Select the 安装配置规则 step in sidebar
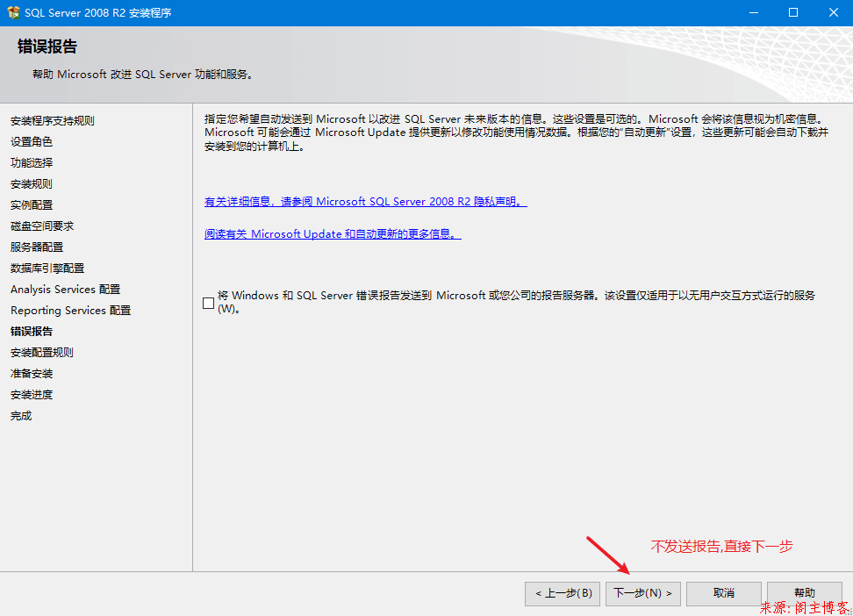This screenshot has width=853, height=616. coord(42,353)
